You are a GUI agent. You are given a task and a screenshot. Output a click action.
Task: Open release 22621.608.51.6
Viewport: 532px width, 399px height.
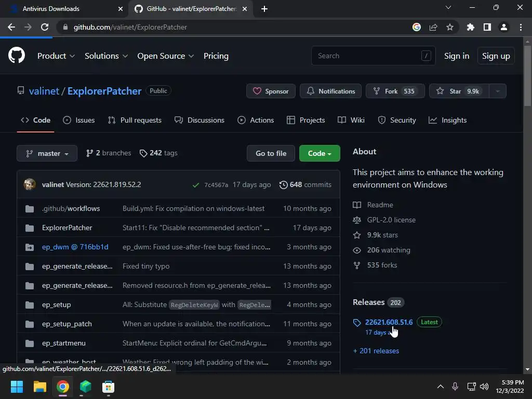[389, 322]
